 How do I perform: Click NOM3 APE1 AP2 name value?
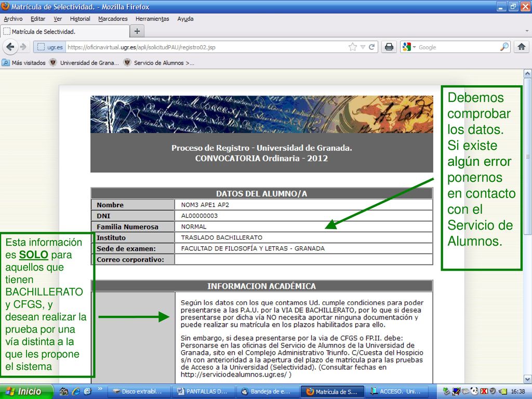(x=205, y=205)
